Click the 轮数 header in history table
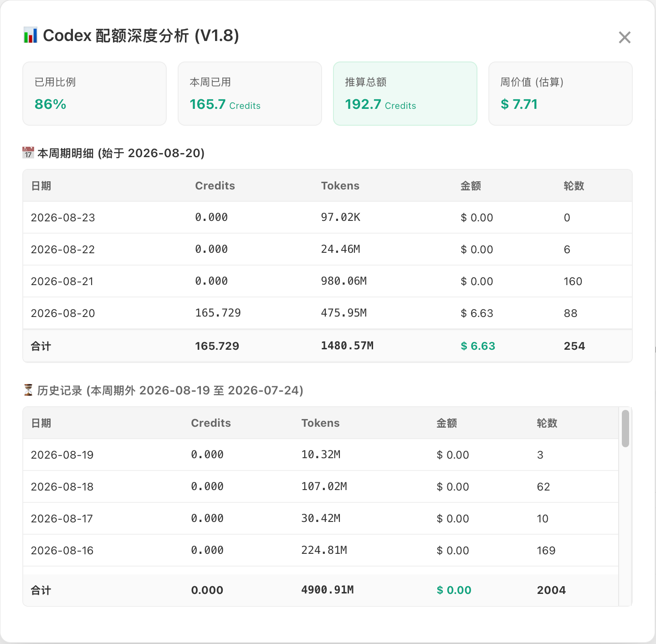 click(547, 423)
